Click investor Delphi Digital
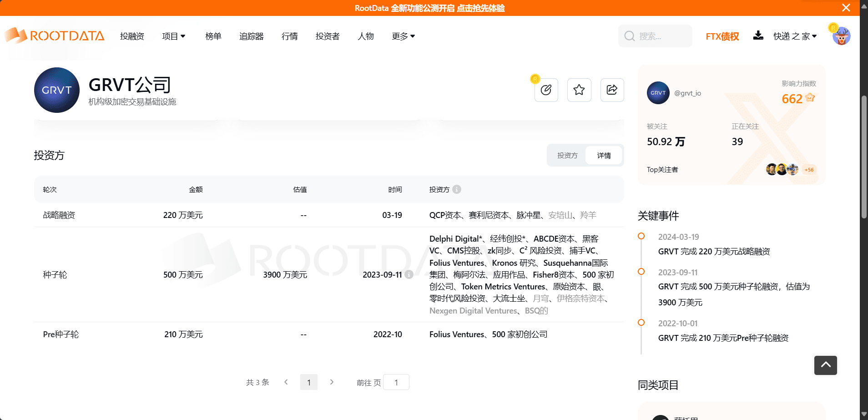The width and height of the screenshot is (868, 420). (x=455, y=239)
